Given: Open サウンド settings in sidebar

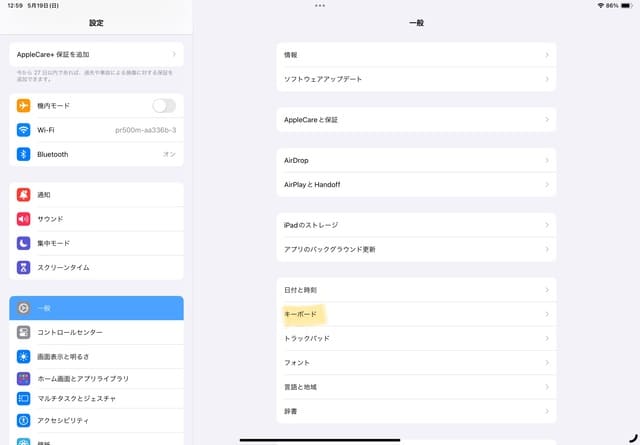Looking at the screenshot, I should click(x=96, y=219).
